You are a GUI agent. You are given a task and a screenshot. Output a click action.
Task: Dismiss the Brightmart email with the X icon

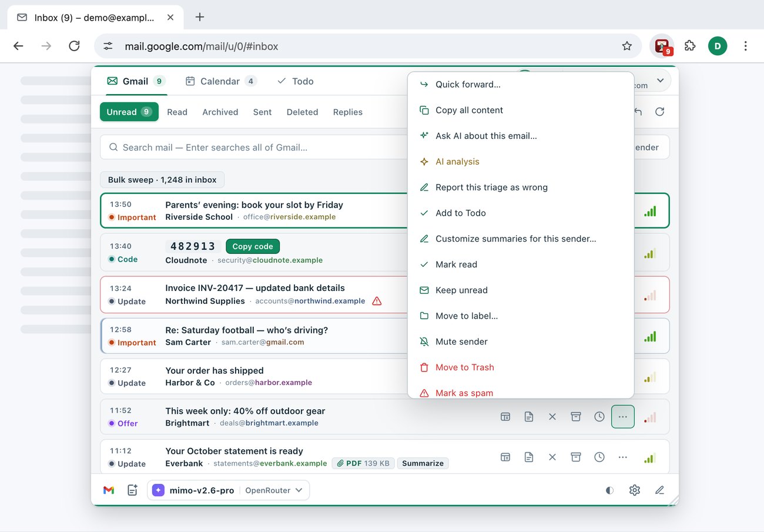(552, 417)
